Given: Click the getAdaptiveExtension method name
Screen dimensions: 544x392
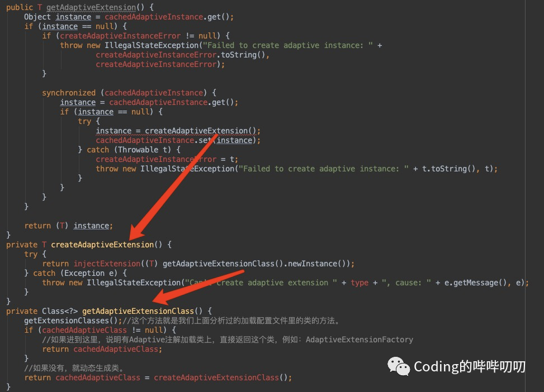Looking at the screenshot, I should tap(91, 7).
